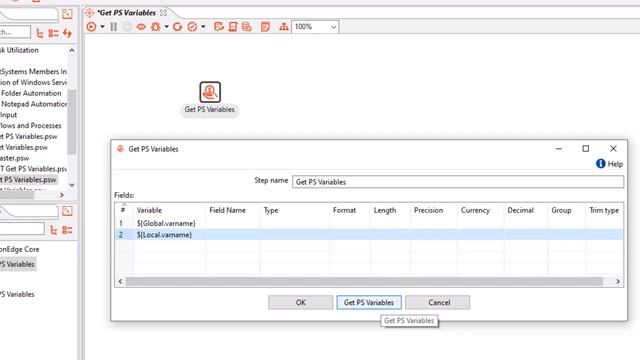640x360 pixels.
Task: Click the lower panel search field
Action: 22,229
